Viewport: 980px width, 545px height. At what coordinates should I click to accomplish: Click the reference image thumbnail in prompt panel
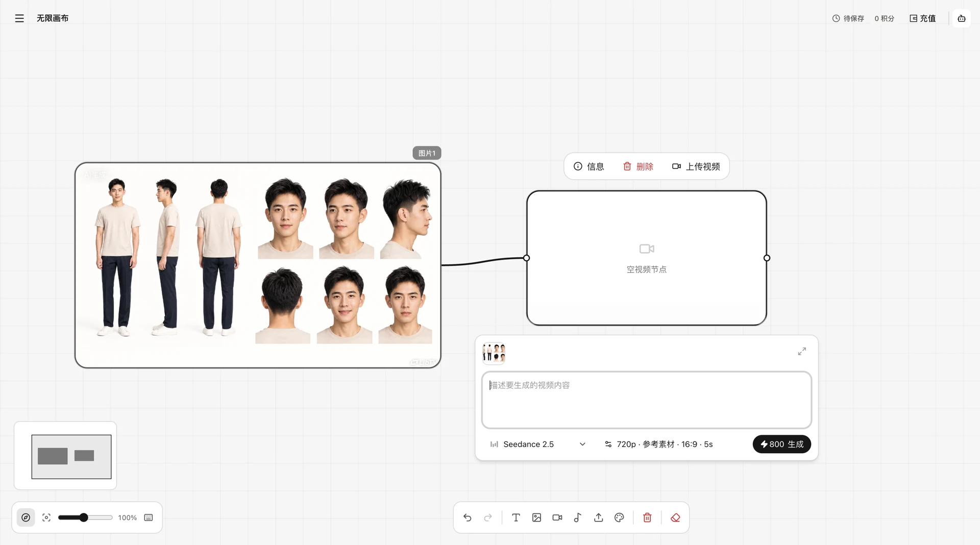click(494, 353)
